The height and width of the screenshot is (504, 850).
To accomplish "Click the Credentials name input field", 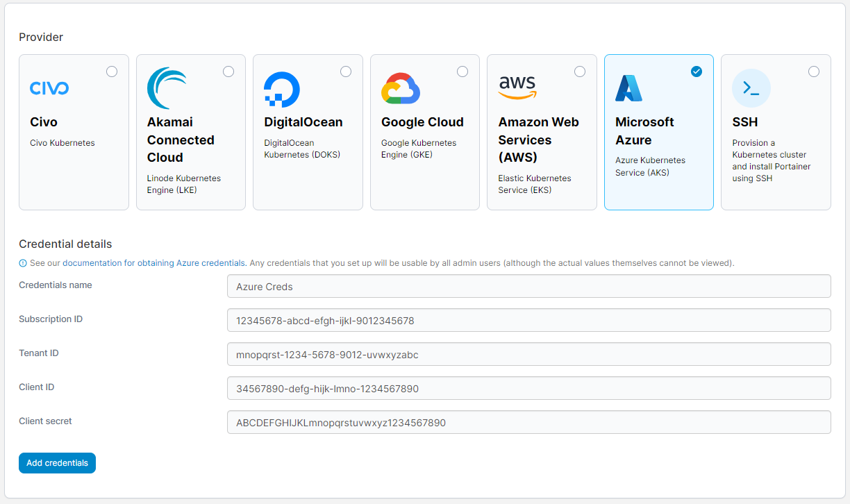I will (x=529, y=286).
